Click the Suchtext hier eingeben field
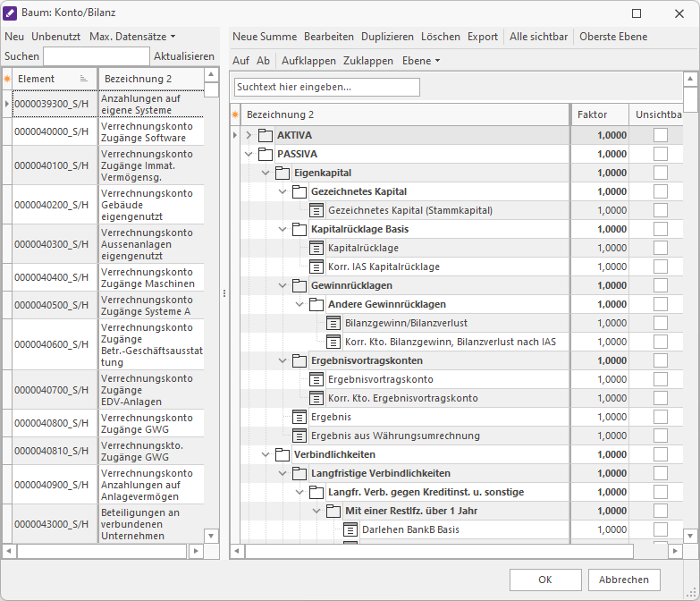 click(x=326, y=88)
